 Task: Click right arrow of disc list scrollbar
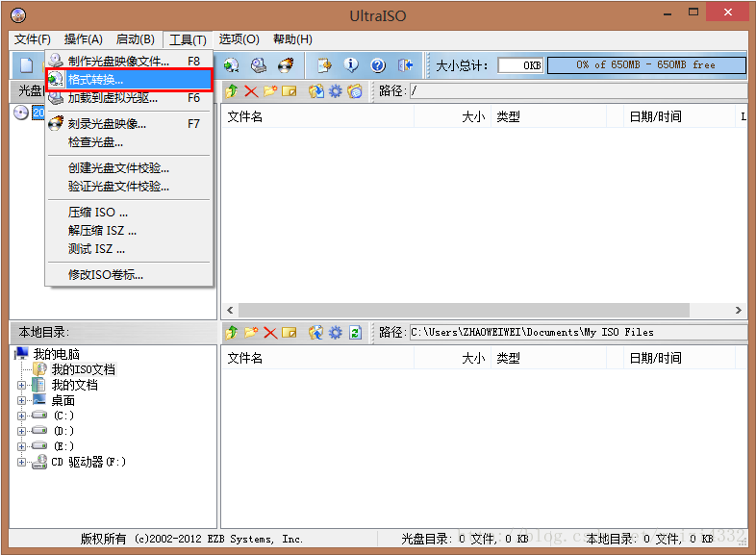pos(739,310)
